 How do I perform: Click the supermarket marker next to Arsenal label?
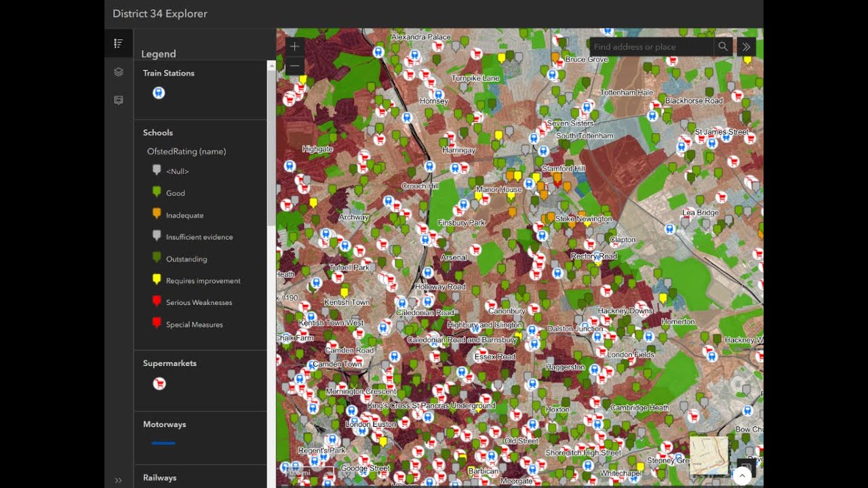(475, 250)
